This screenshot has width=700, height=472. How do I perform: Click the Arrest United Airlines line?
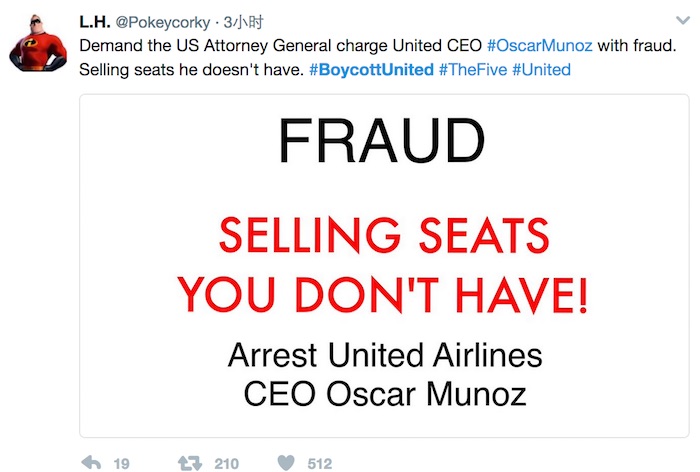pos(385,356)
